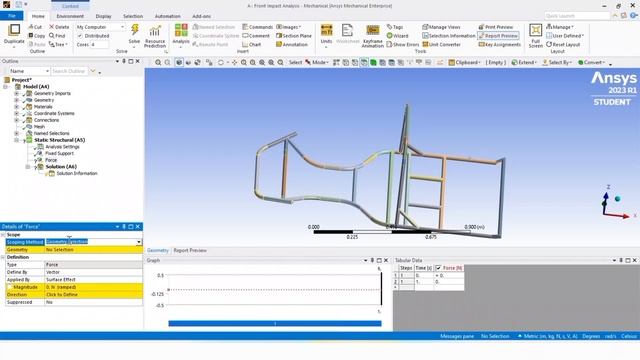Viewport: 640px width, 360px height.
Task: Switch to the Environment ribbon tab
Action: tap(70, 16)
